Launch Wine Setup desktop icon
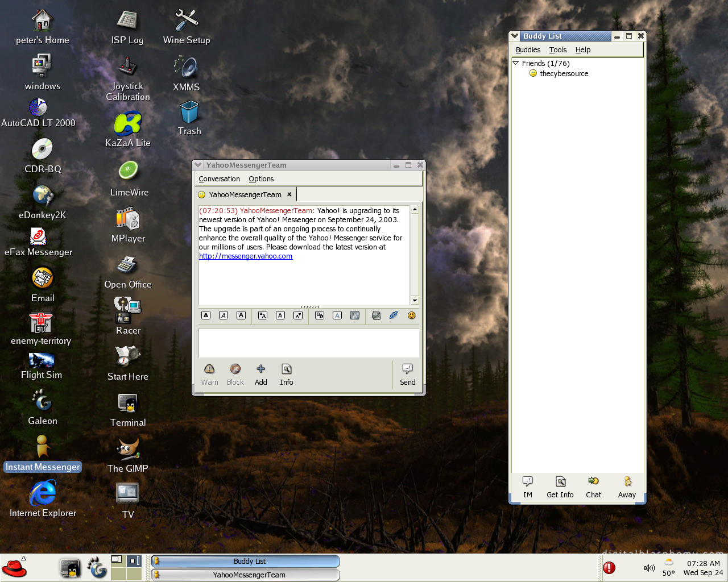The width and height of the screenshot is (728, 582). tap(187, 27)
